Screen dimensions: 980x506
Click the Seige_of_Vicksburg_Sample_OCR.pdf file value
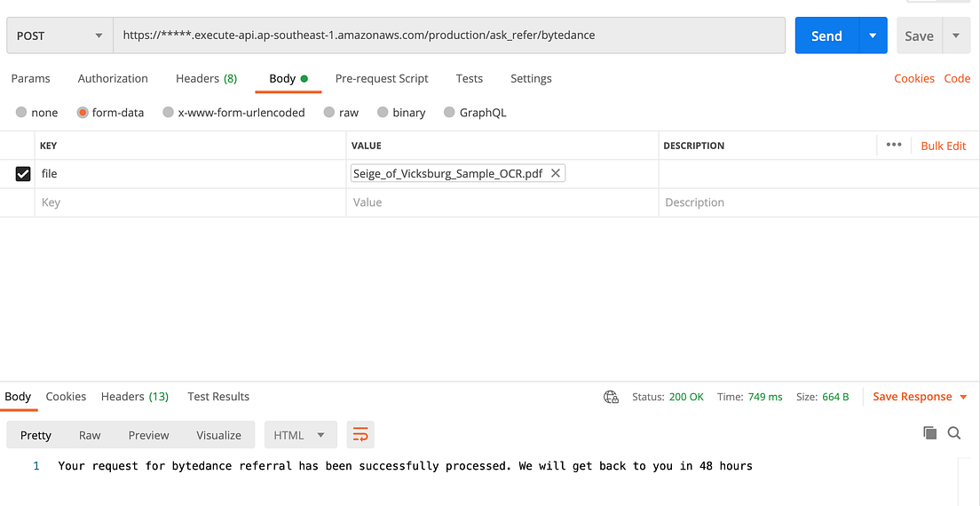[x=447, y=173]
